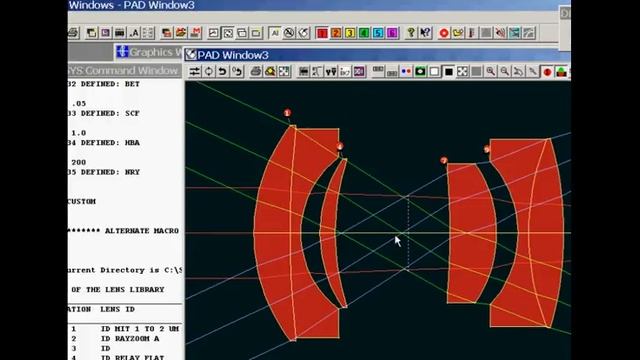Click the red circle stop icon in main toolbar
This screenshot has width=640, height=360.
444,33
